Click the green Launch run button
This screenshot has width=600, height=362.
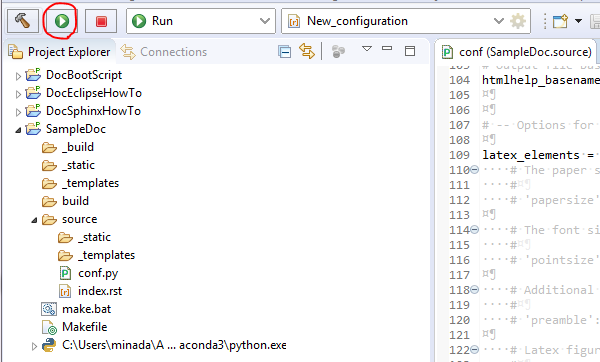click(62, 21)
